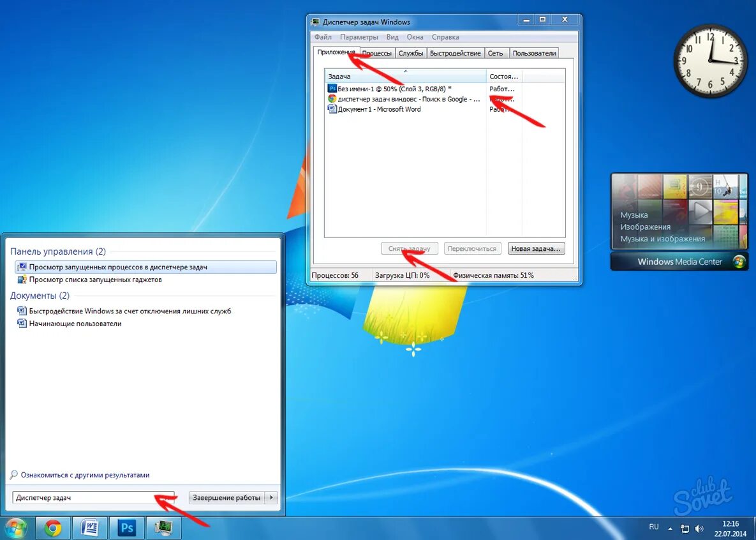
Task: Click Ознакомиться с другими результатами
Action: tap(85, 475)
